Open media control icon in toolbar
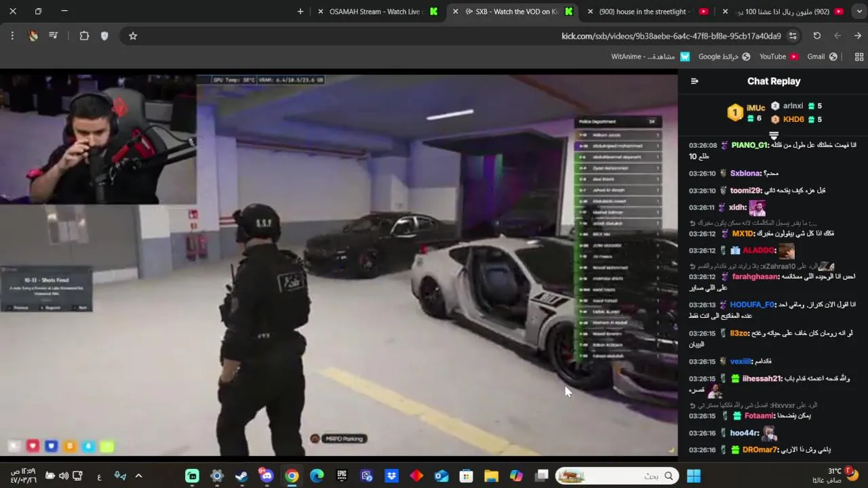Viewport: 868px width, 488px height. tap(54, 36)
